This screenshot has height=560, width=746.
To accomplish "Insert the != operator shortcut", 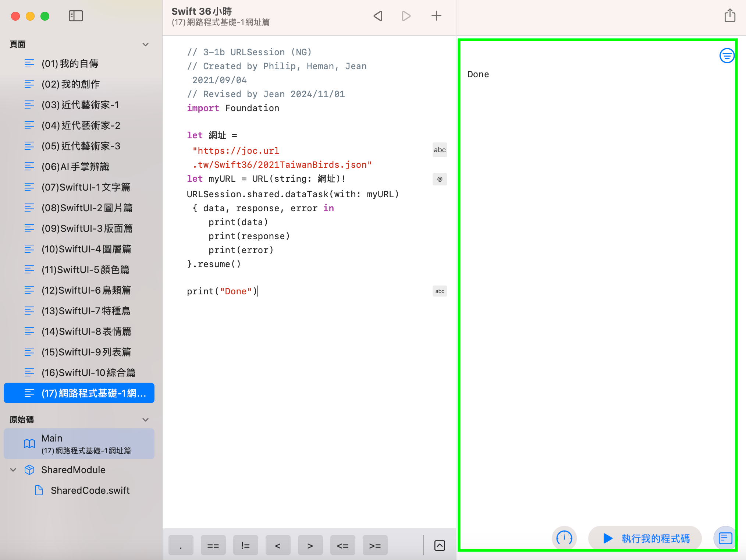I will (x=245, y=545).
